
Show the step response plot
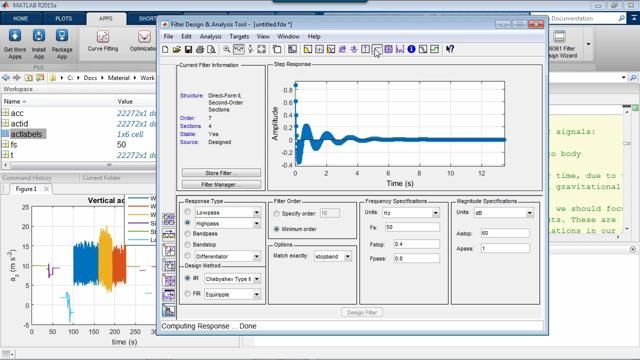(x=377, y=49)
